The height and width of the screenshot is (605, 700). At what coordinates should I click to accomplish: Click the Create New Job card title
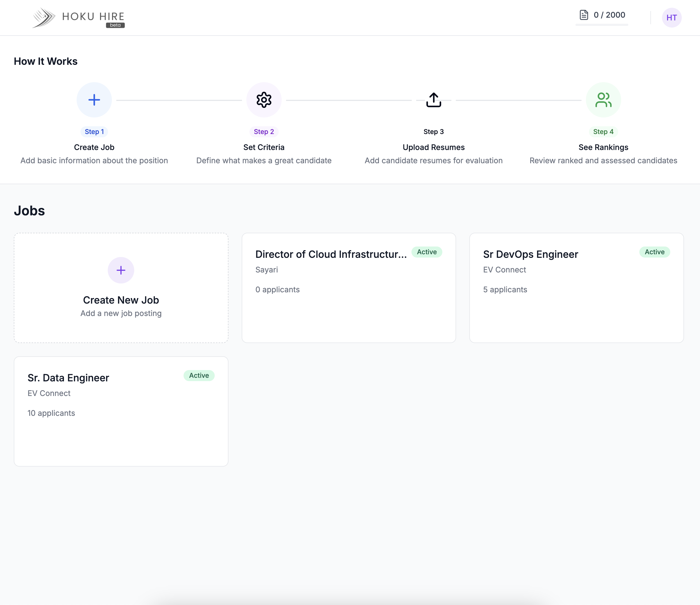coord(121,300)
